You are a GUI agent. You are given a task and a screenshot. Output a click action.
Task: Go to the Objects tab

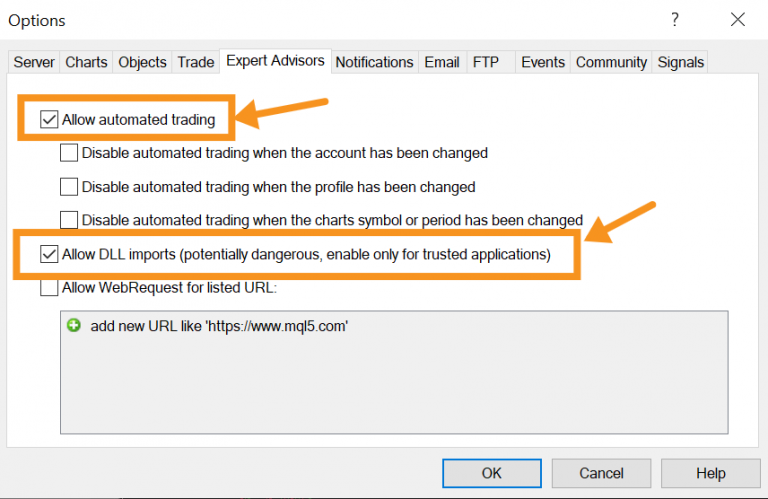click(x=142, y=62)
